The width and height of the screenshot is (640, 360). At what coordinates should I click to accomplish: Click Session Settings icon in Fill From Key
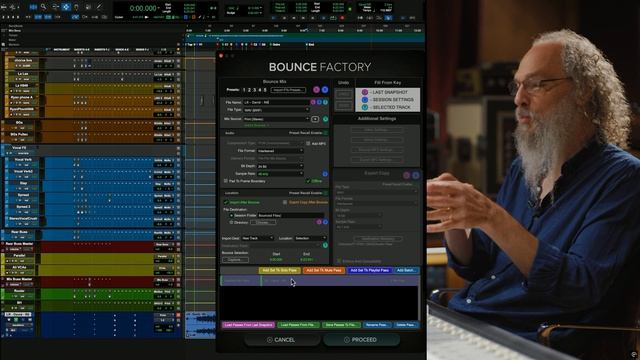pyautogui.click(x=364, y=100)
